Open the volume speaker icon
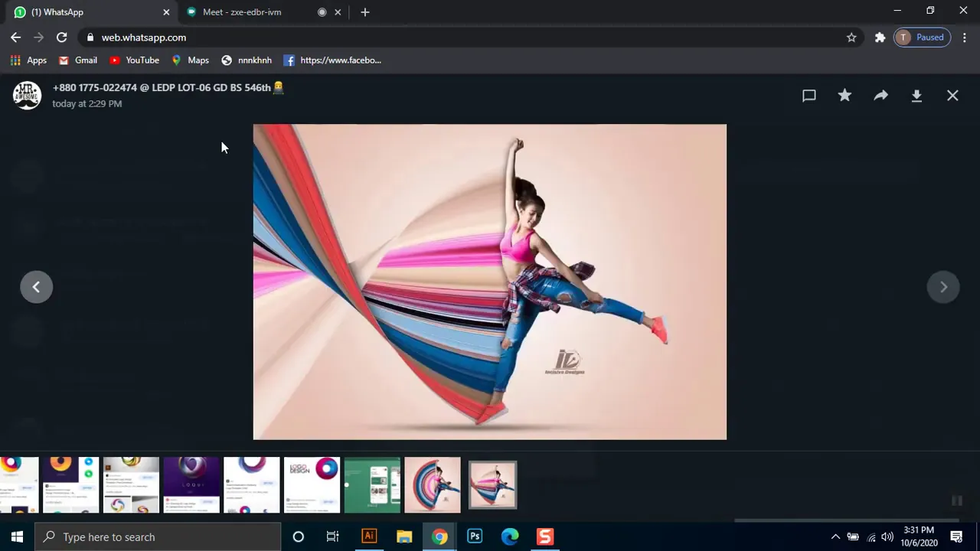The width and height of the screenshot is (980, 551). 887,536
